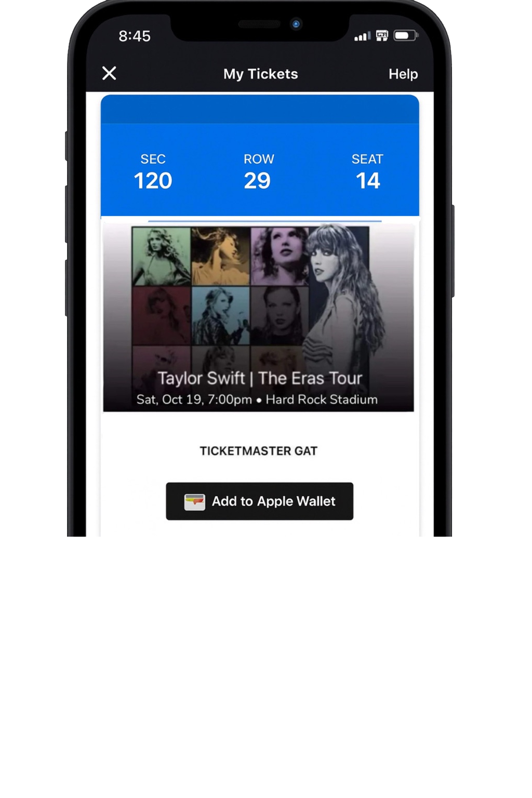532x798 pixels.
Task: Tap the Hard Rock Stadium venue text
Action: [x=322, y=400]
